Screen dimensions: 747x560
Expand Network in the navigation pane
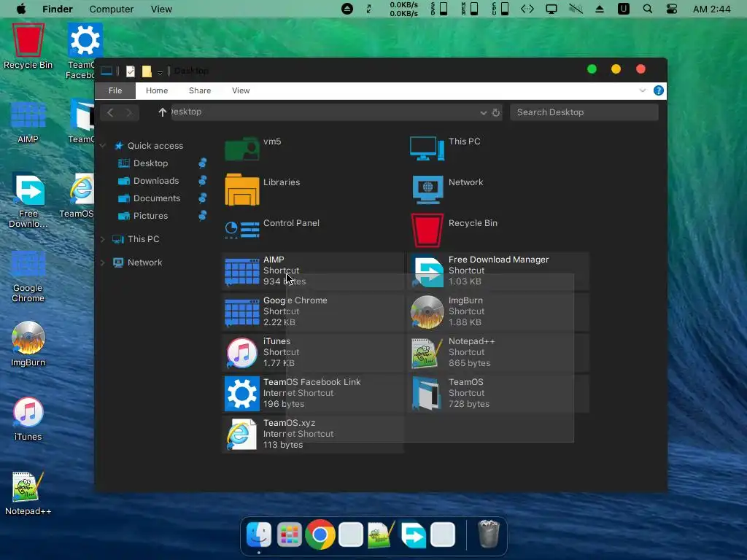pyautogui.click(x=102, y=262)
